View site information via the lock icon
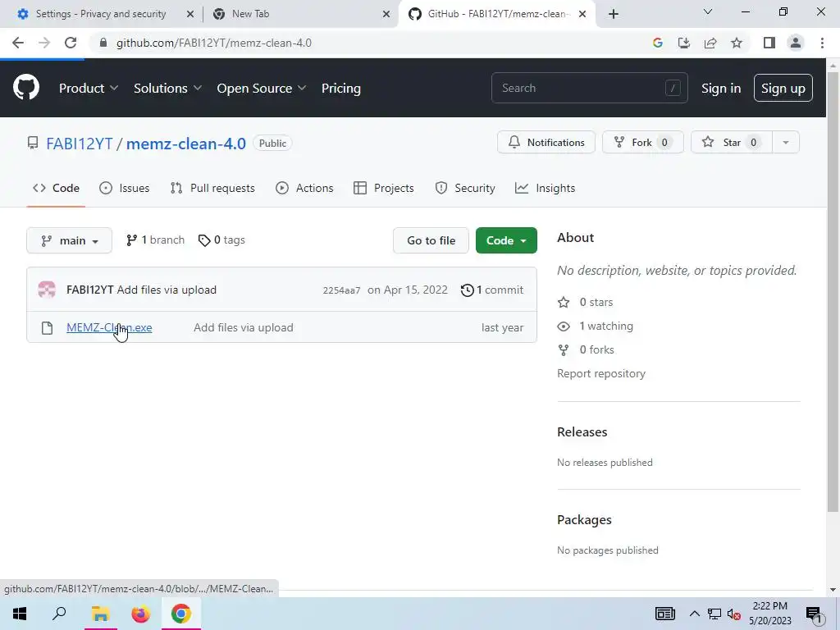 [x=103, y=43]
